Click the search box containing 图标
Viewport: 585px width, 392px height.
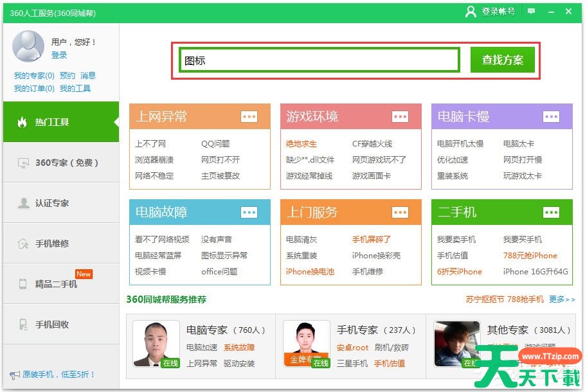(x=319, y=60)
